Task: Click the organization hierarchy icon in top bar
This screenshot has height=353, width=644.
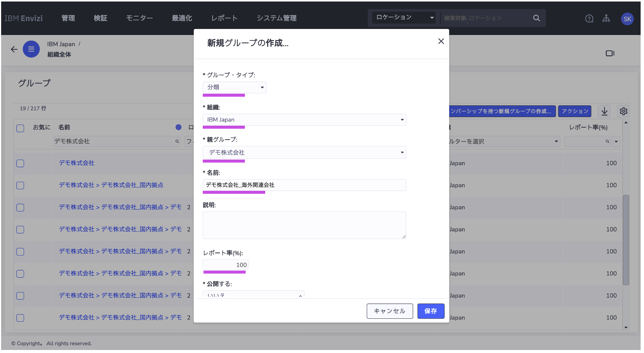Action: [606, 18]
